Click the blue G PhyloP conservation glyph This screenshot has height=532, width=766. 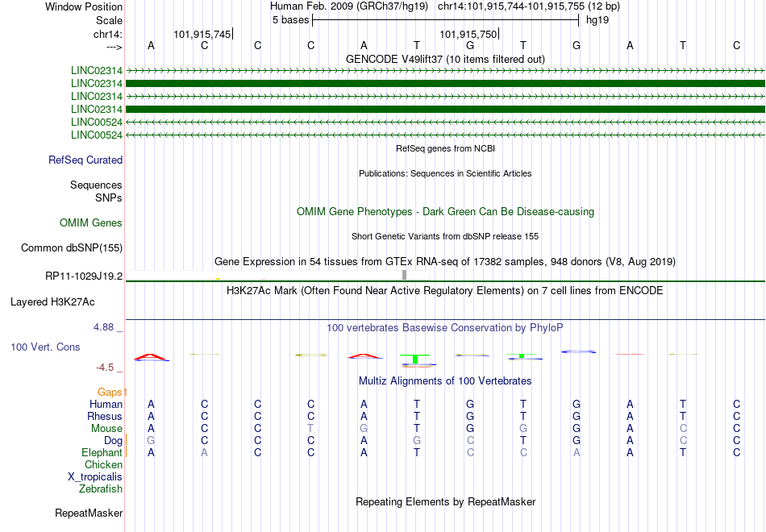click(578, 351)
